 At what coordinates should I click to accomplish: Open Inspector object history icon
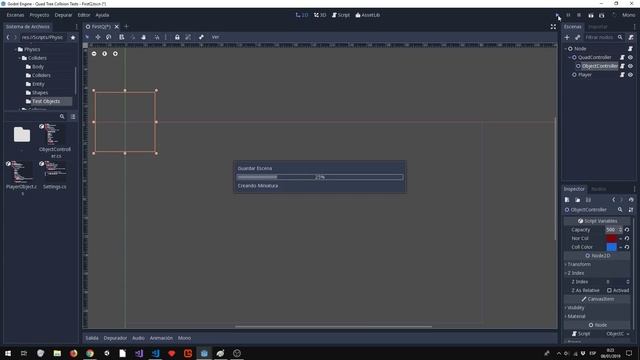[631, 200]
